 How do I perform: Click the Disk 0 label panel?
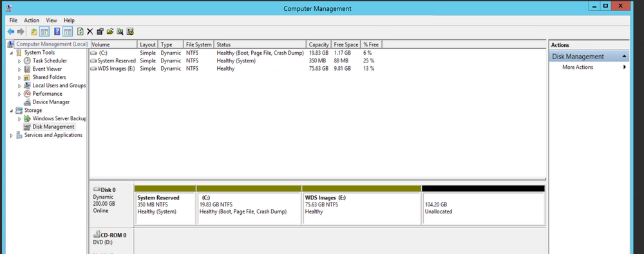coord(111,204)
